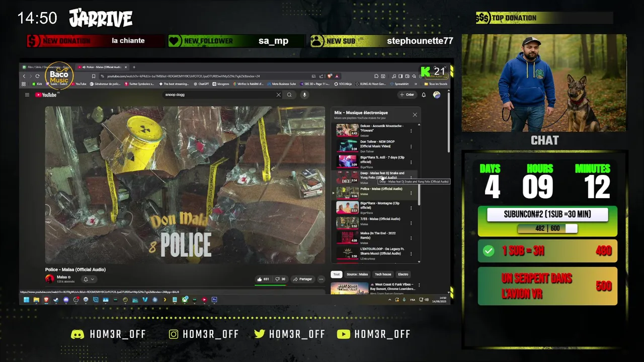Viewport: 644px width, 362px height.
Task: Open options for West Coast G Funk Vibes
Action: coord(419,285)
